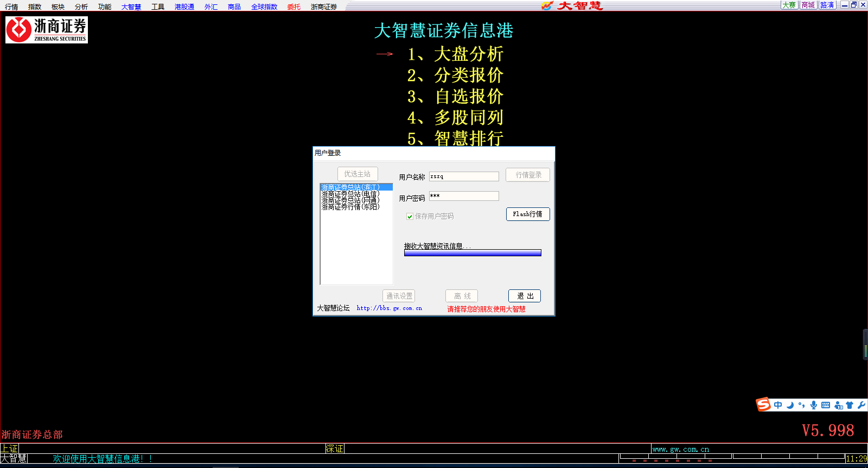
Task: Click the Zheshang Securities logo
Action: click(x=47, y=30)
